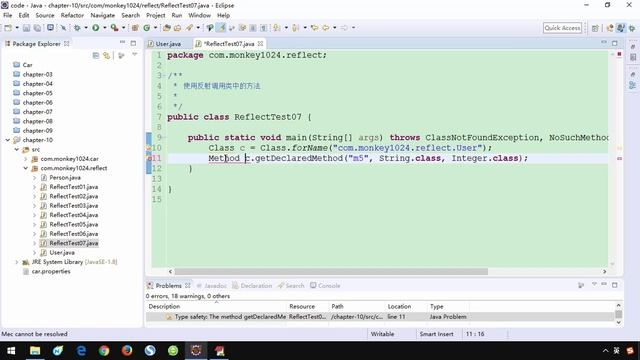Select Person.java in the tree
Image resolution: width=640 pixels, height=360 pixels.
[x=65, y=178]
